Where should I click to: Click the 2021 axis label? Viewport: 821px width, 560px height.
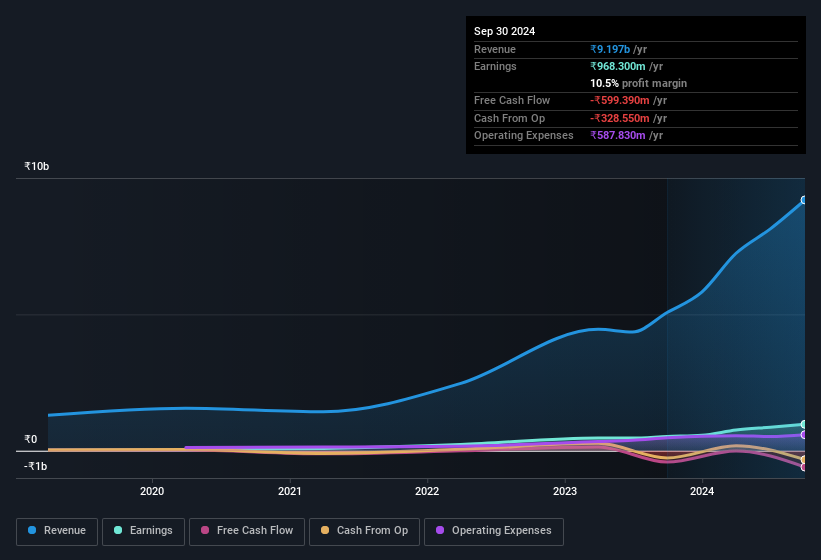pos(290,491)
